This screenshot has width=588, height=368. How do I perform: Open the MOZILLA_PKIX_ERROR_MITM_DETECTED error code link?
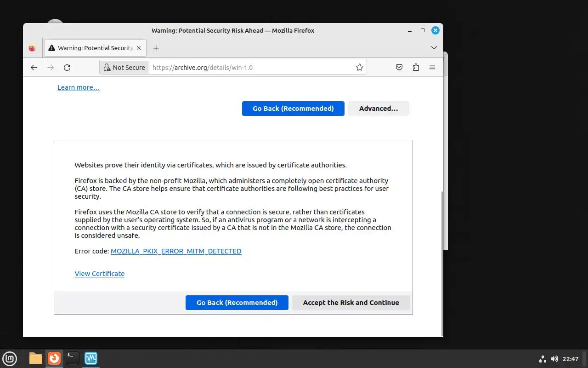[176, 251]
